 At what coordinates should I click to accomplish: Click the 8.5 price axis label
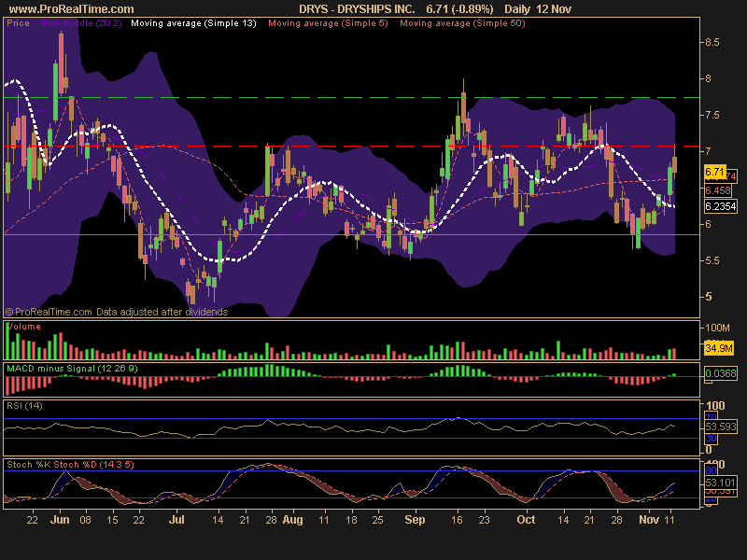point(712,42)
